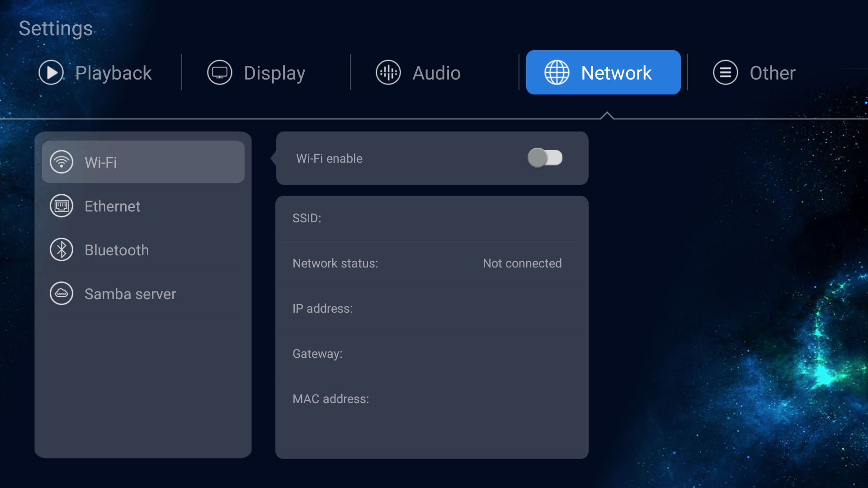Click the Network status label
Screen dimensions: 868x488
coord(335,263)
